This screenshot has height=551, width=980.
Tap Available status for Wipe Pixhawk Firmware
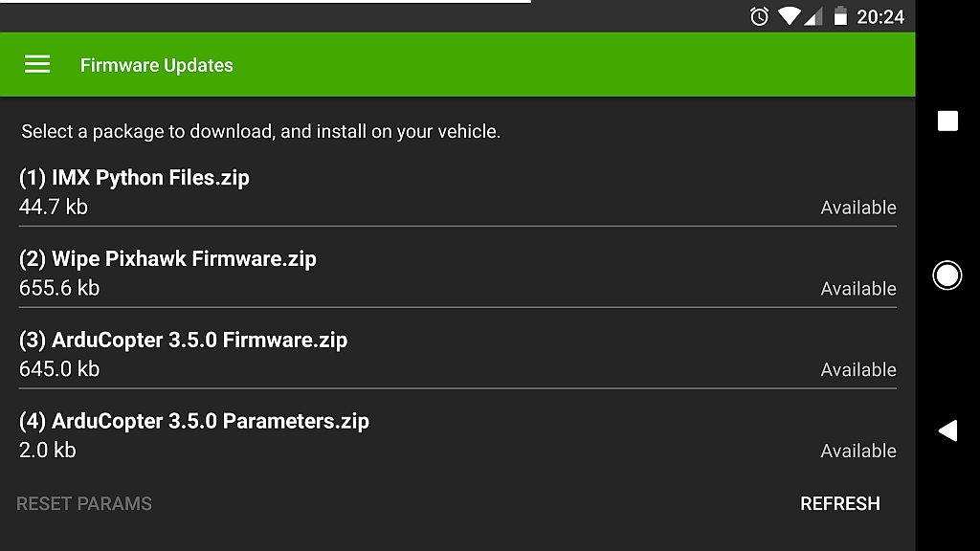pyautogui.click(x=858, y=289)
